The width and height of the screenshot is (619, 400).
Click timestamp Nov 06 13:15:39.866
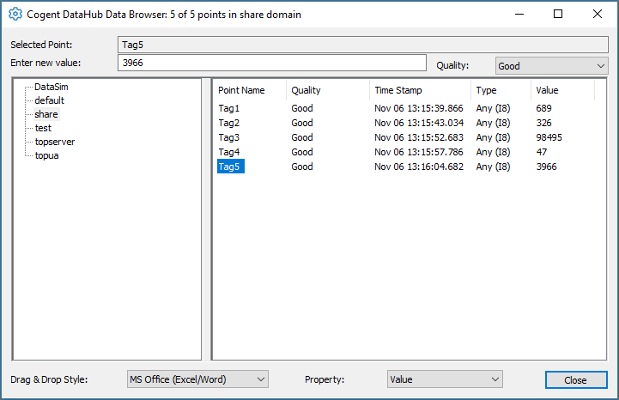pyautogui.click(x=418, y=108)
